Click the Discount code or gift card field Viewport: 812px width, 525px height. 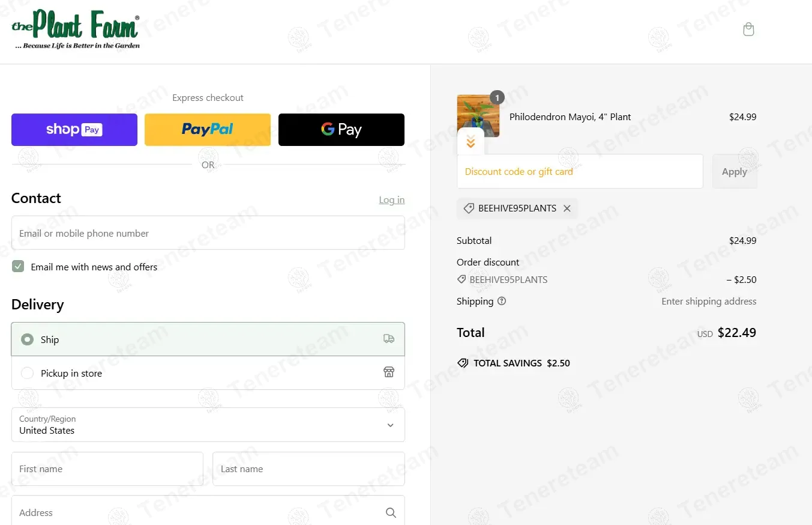580,171
